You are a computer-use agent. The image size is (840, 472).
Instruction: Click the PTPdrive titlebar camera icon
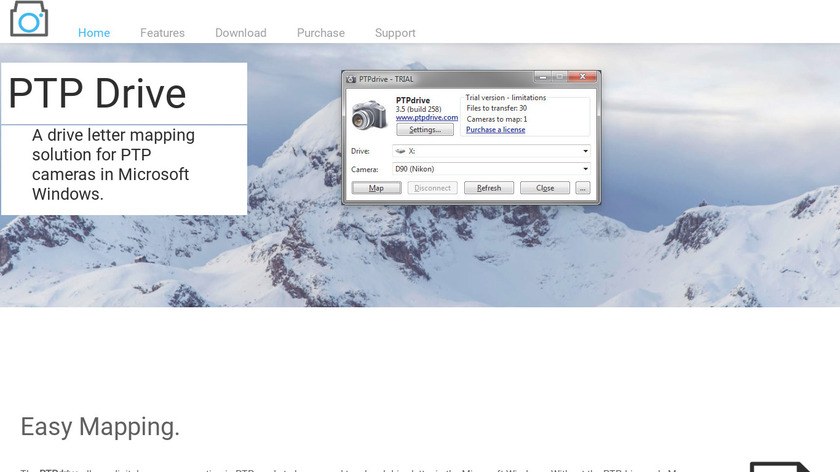[351, 79]
